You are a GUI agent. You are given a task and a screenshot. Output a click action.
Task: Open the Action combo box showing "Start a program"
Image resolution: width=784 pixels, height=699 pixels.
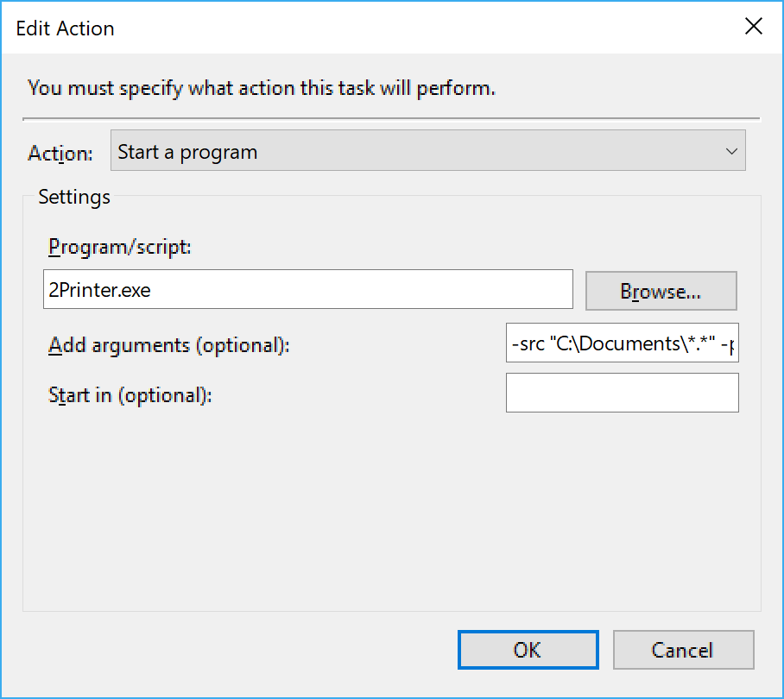[414, 153]
